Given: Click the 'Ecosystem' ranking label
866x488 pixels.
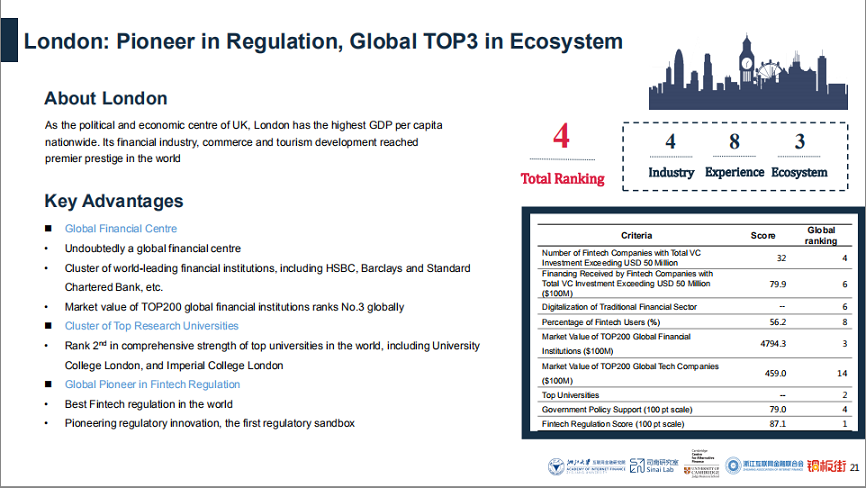Looking at the screenshot, I should [x=799, y=172].
